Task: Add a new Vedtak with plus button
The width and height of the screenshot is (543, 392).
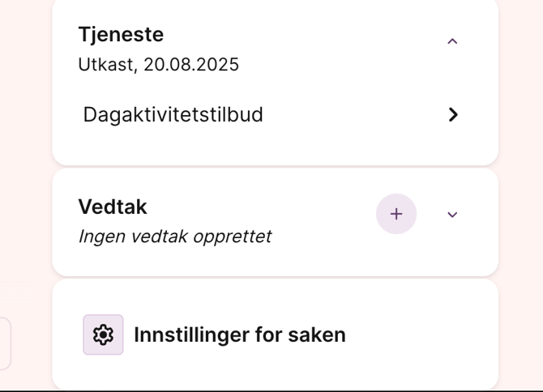Action: (396, 214)
